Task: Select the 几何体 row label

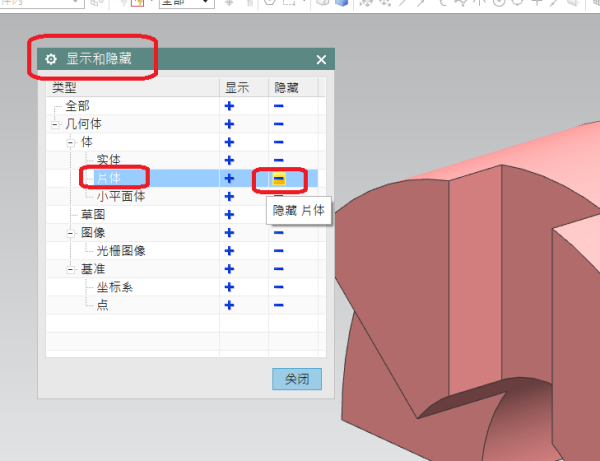Action: pos(83,124)
